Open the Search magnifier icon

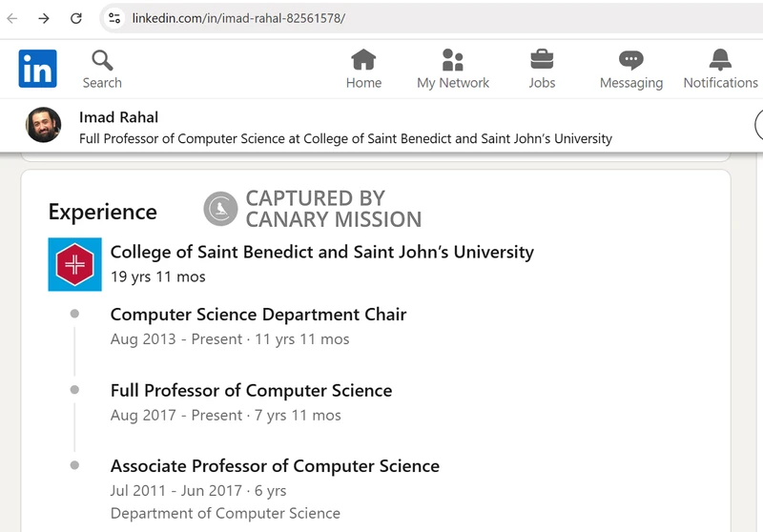point(102,61)
